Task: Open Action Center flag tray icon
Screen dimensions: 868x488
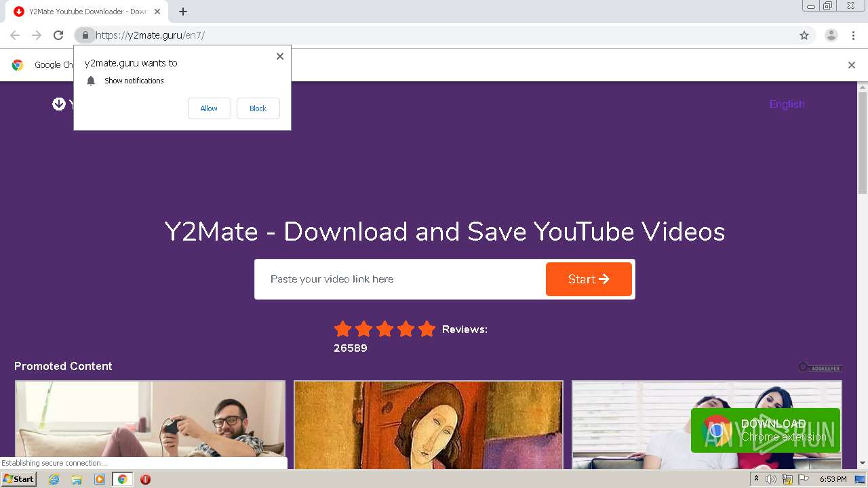Action: point(804,479)
